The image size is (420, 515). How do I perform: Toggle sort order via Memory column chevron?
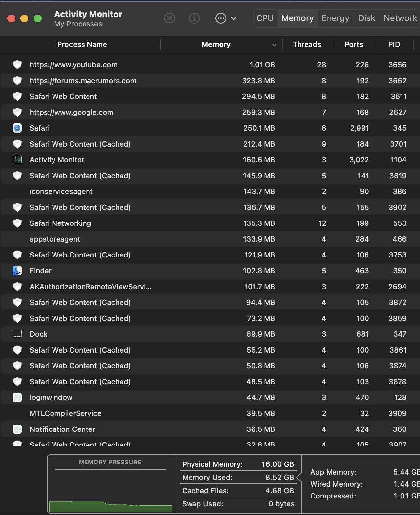[274, 45]
